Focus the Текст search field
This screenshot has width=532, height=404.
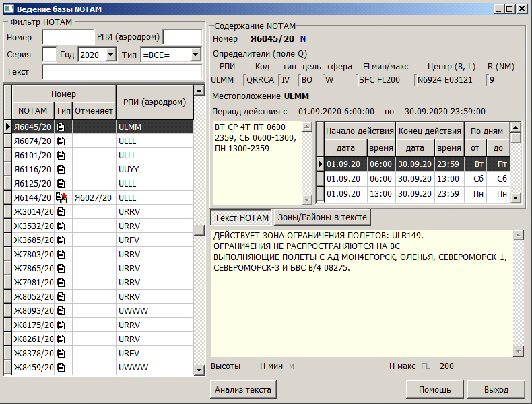pos(122,72)
